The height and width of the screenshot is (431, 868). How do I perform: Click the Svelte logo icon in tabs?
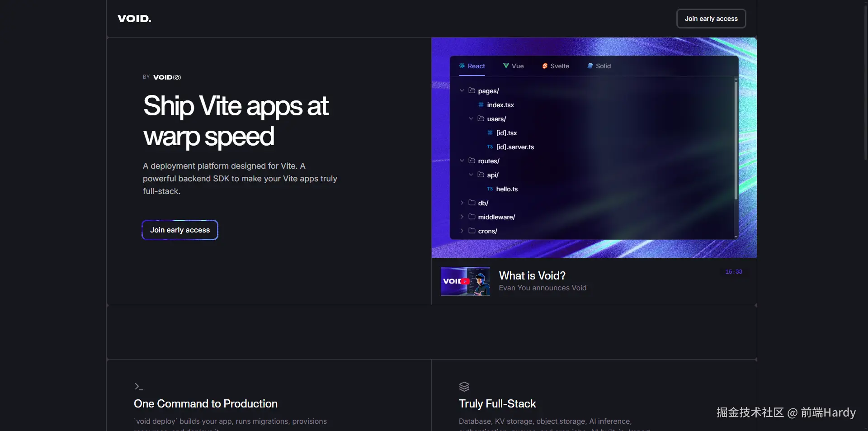click(x=545, y=66)
